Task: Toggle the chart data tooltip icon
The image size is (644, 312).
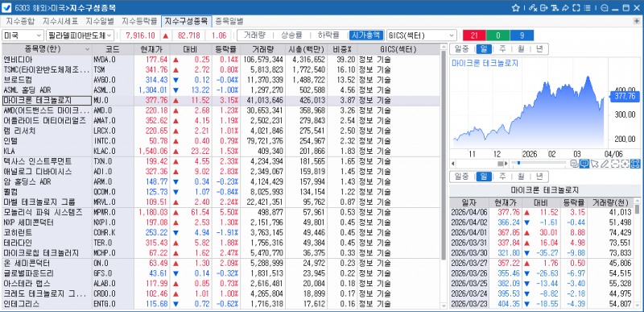Action: click(584, 164)
